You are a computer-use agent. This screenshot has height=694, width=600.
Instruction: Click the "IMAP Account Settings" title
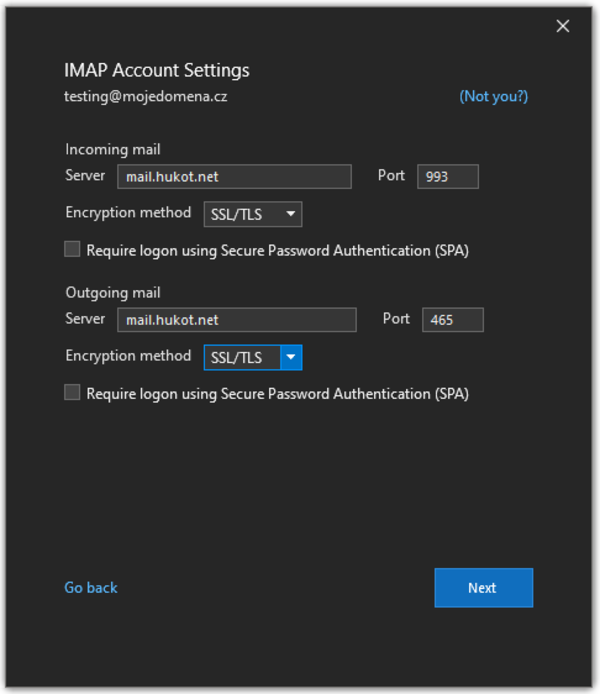[x=157, y=70]
